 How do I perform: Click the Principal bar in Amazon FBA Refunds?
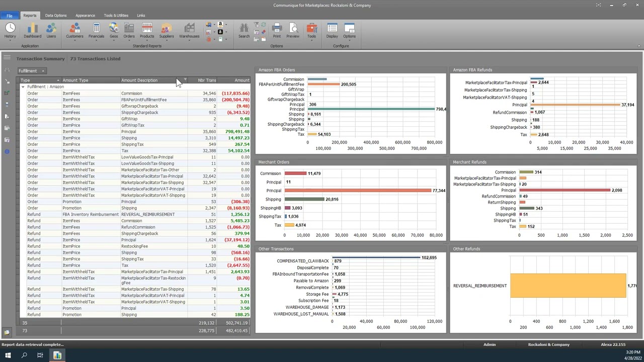(575, 105)
